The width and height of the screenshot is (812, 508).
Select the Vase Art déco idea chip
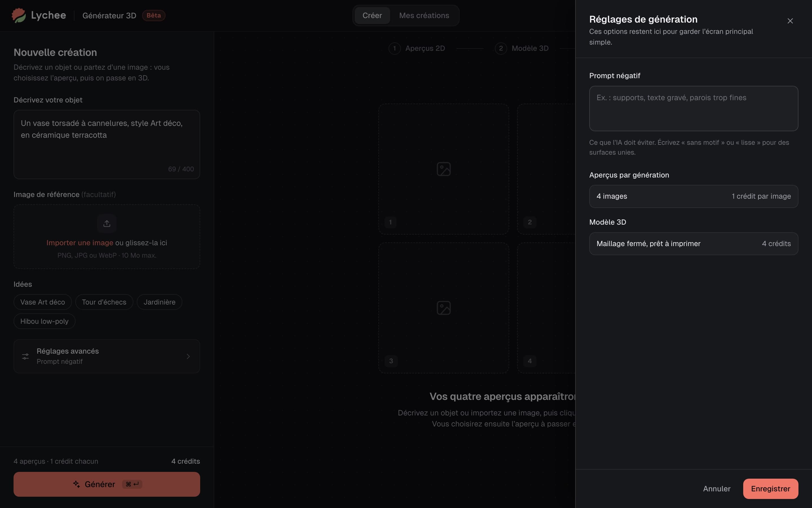pyautogui.click(x=43, y=302)
